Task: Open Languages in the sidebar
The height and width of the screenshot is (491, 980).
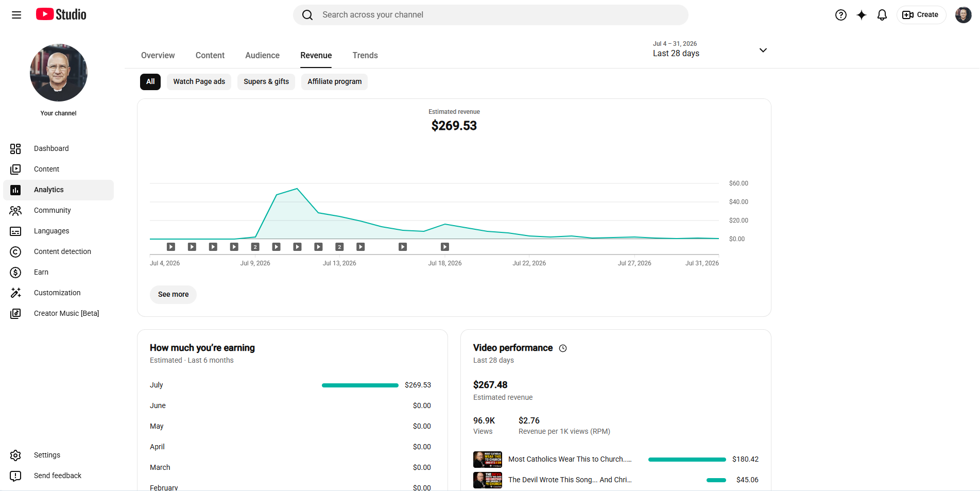Action: tap(59, 231)
